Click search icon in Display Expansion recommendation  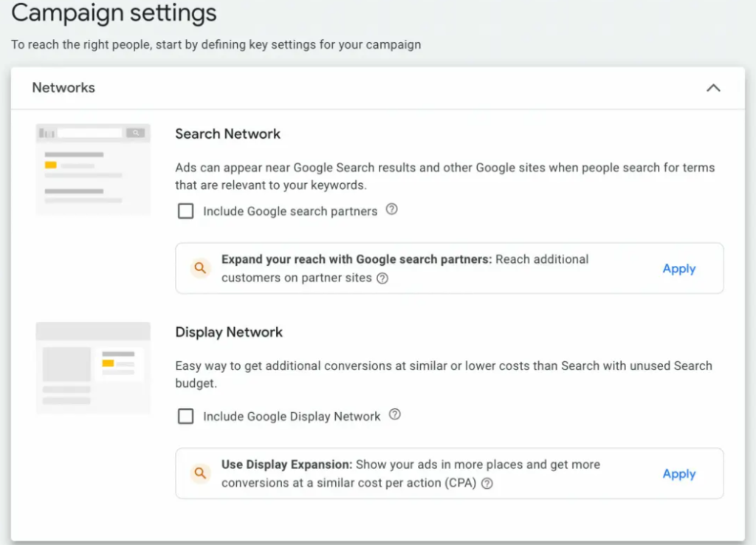pyautogui.click(x=200, y=473)
